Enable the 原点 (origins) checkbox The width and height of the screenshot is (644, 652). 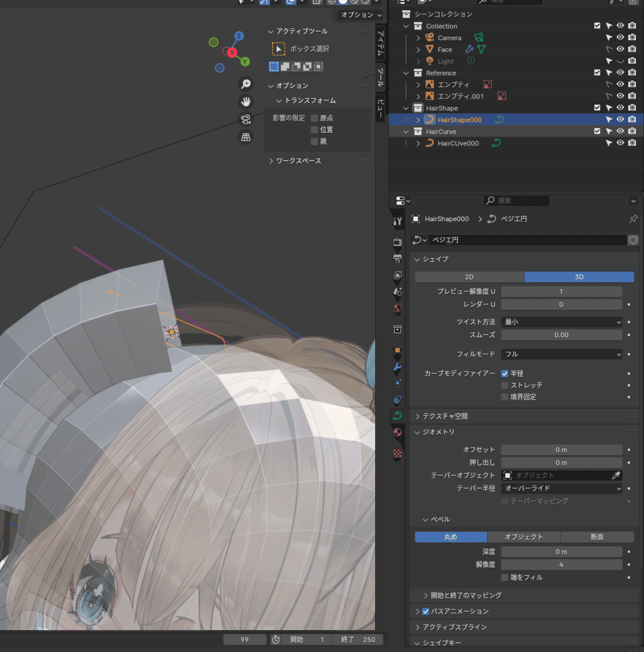[x=314, y=118]
